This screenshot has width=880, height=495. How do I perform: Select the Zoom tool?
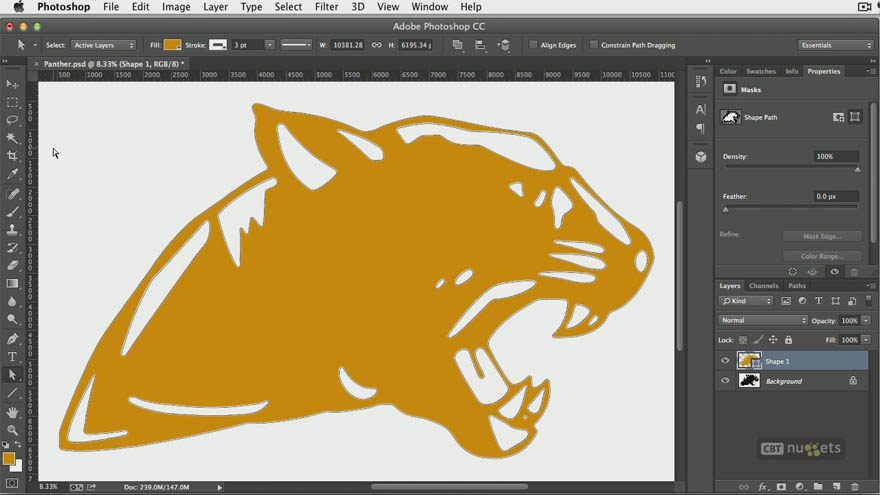(x=12, y=430)
